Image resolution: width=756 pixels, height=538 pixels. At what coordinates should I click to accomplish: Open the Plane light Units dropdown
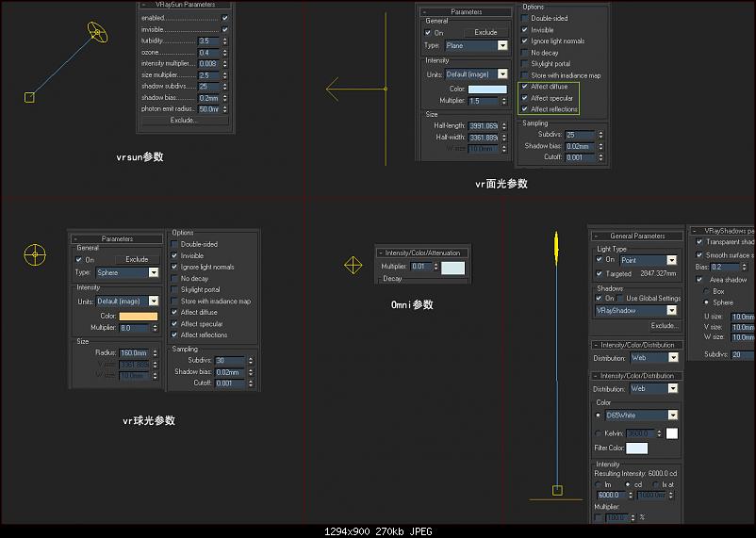point(476,74)
